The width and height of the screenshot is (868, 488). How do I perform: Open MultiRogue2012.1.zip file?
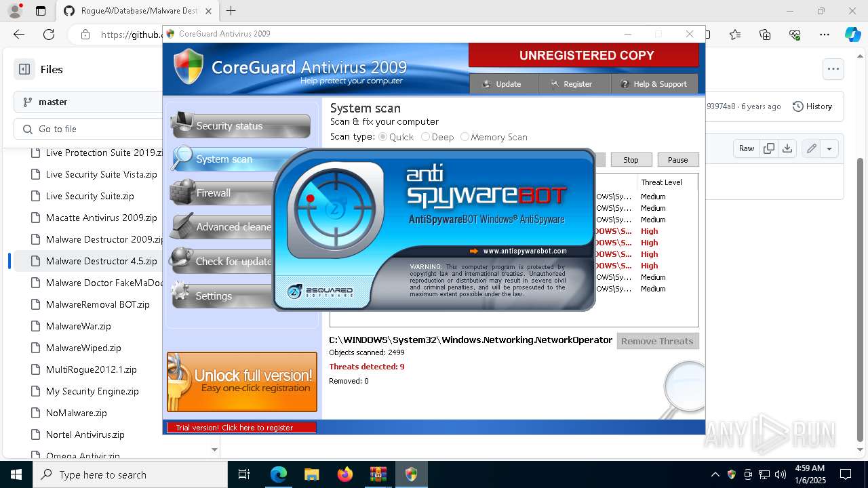pos(92,369)
